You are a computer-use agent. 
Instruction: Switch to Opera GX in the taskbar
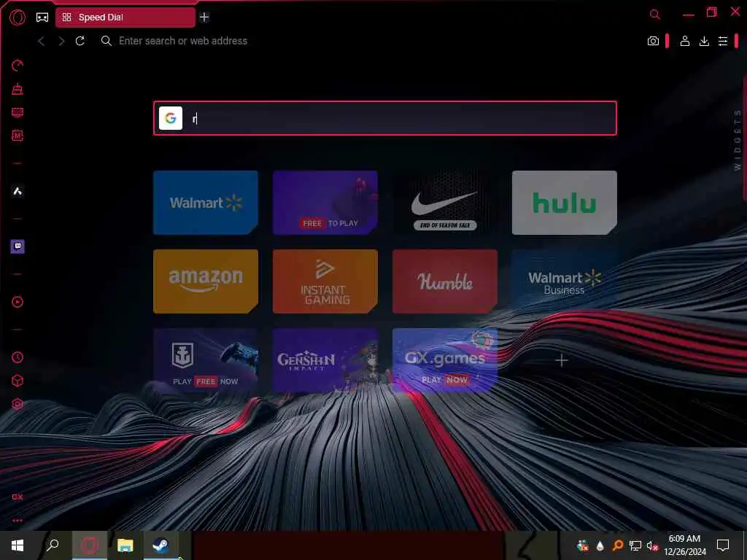point(89,545)
